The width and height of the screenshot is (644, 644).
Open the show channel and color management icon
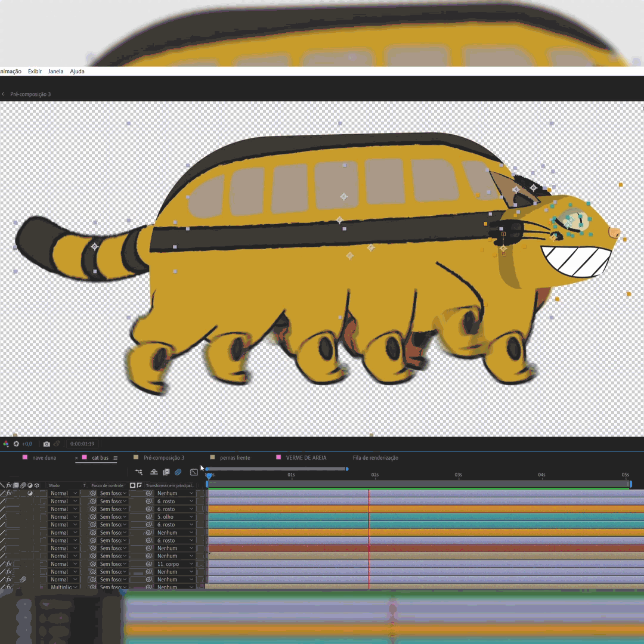click(6, 444)
